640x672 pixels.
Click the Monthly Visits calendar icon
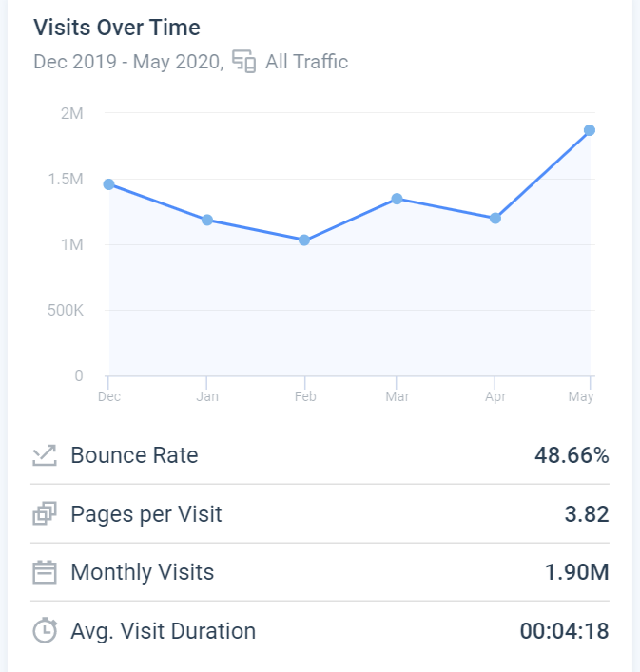pos(45,572)
